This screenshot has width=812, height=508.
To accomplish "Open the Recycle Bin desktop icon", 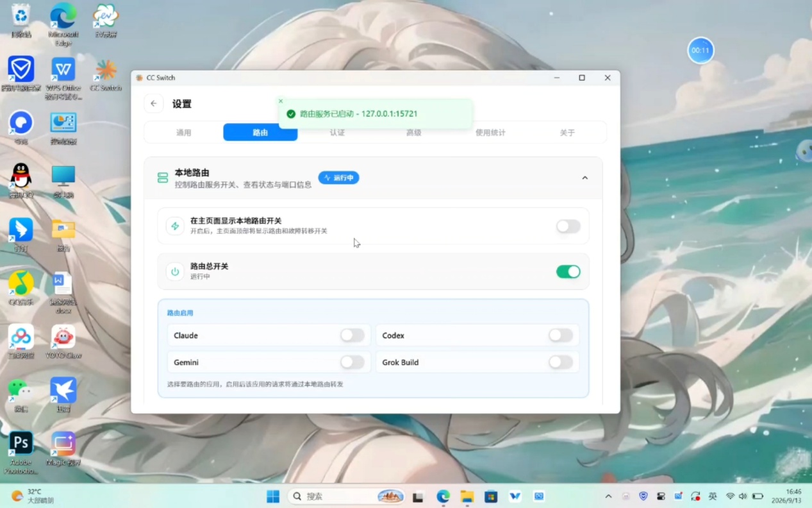I will pos(21,21).
